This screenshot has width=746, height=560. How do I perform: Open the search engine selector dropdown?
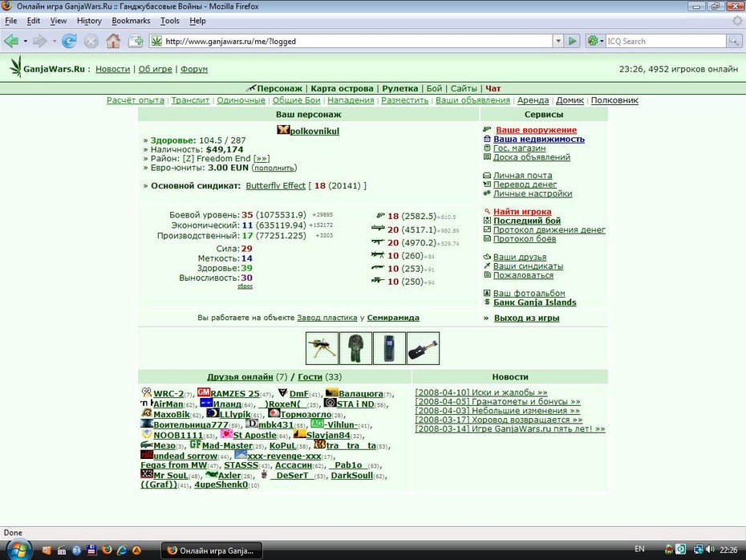pos(595,42)
